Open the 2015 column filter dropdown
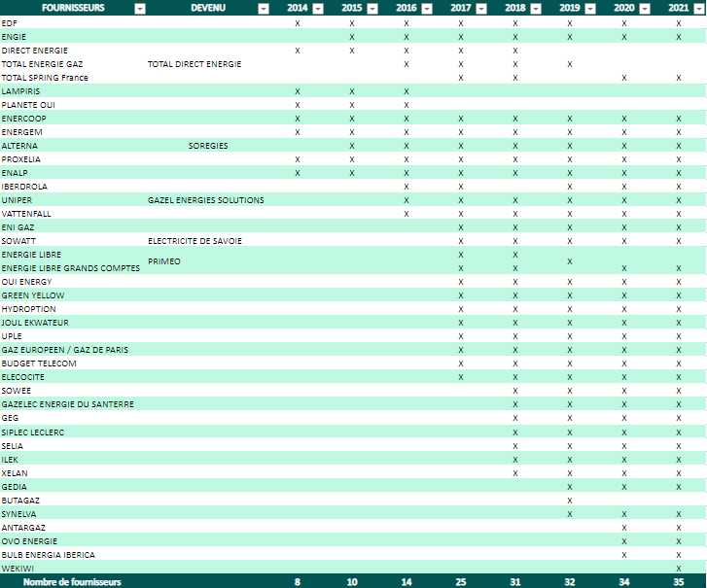707x588 pixels. (x=372, y=9)
